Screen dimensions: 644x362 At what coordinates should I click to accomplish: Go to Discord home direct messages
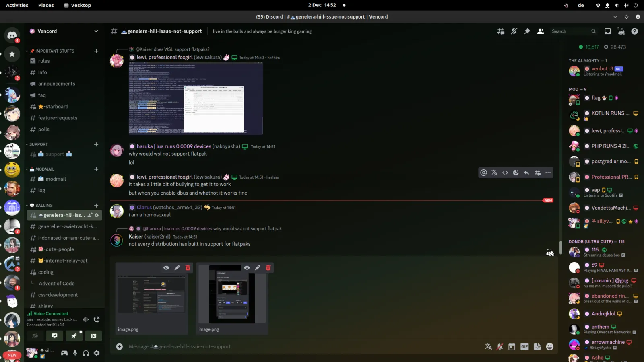coord(12,35)
